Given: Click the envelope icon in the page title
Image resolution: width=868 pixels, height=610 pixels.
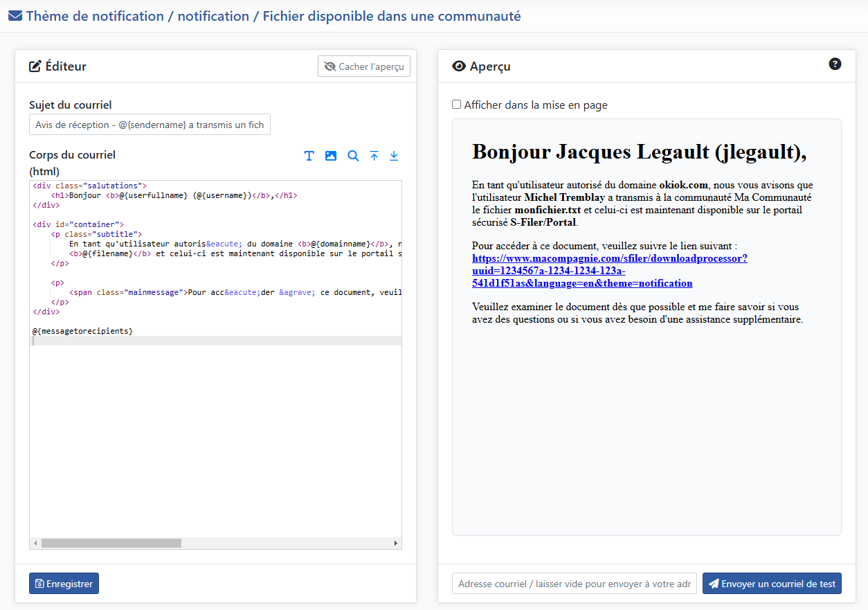Looking at the screenshot, I should 15,16.
